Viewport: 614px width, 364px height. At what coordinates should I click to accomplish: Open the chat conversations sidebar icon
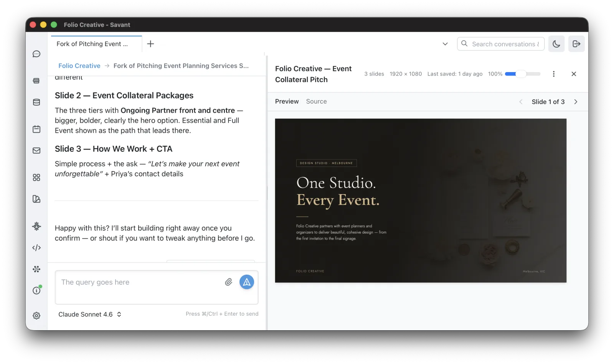[36, 54]
